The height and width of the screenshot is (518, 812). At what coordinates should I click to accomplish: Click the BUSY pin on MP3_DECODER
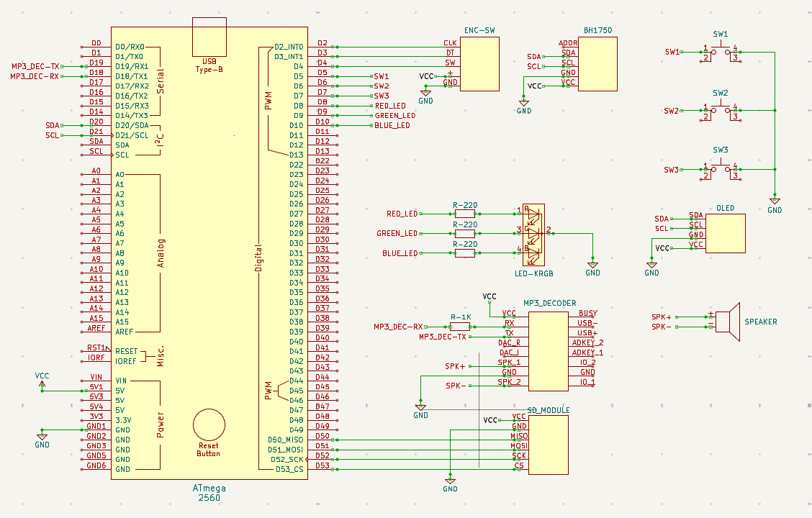(588, 313)
